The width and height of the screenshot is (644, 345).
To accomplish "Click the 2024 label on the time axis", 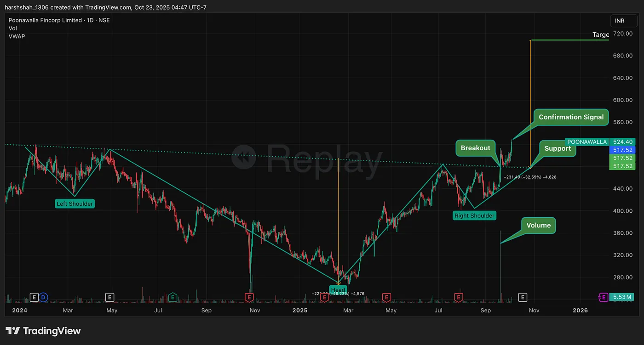I will 19,311.
